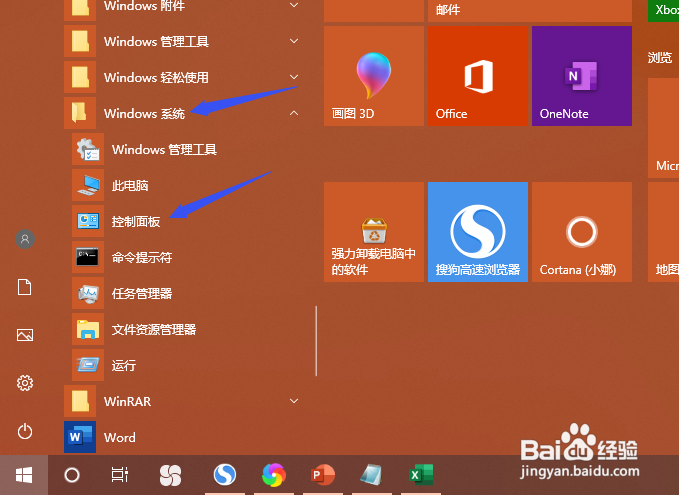
Task: Click the 任务管理器 text label
Action: click(x=142, y=294)
